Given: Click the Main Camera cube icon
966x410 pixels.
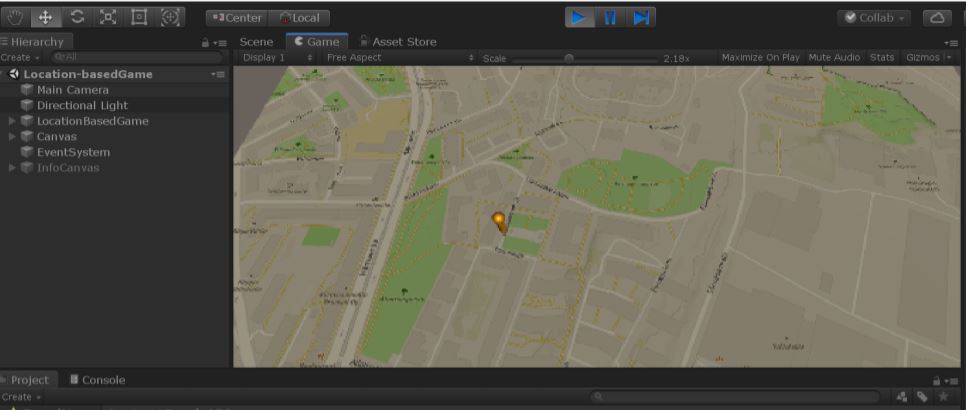Looking at the screenshot, I should pos(26,90).
